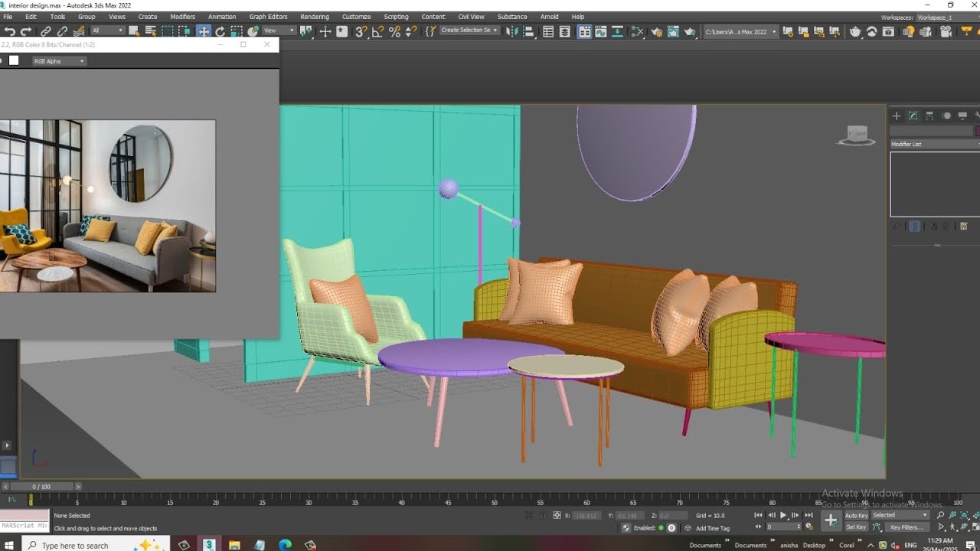The width and height of the screenshot is (980, 551).
Task: Choose the Rectangular Selection Region tool
Action: (167, 31)
